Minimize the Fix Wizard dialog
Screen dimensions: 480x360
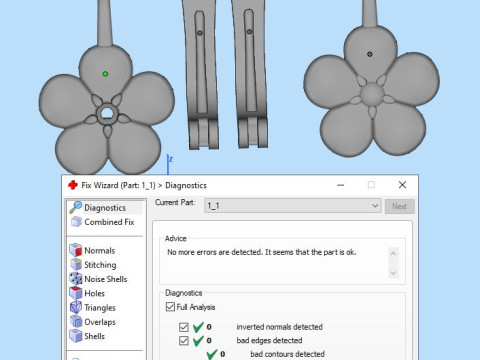pos(340,185)
